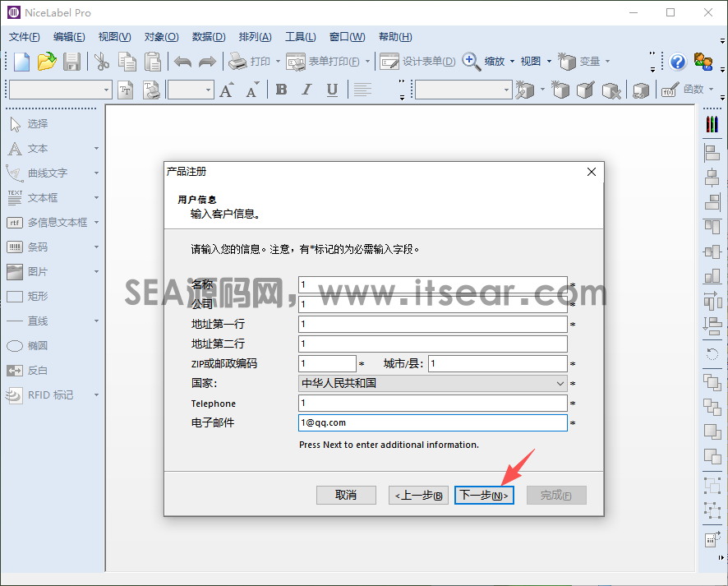
Task: Copy selection with Copy icon
Action: [127, 62]
